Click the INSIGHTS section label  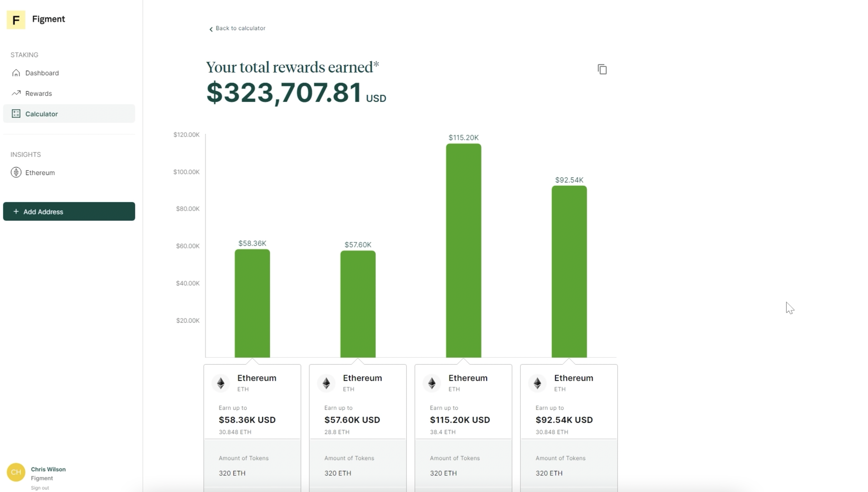(26, 154)
